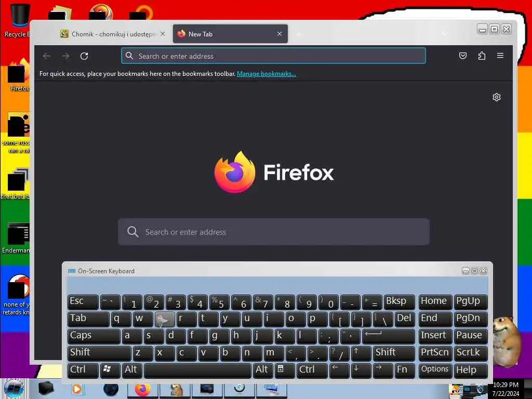The height and width of the screenshot is (399, 532).
Task: Click the slash question mark key
Action: pos(339,353)
